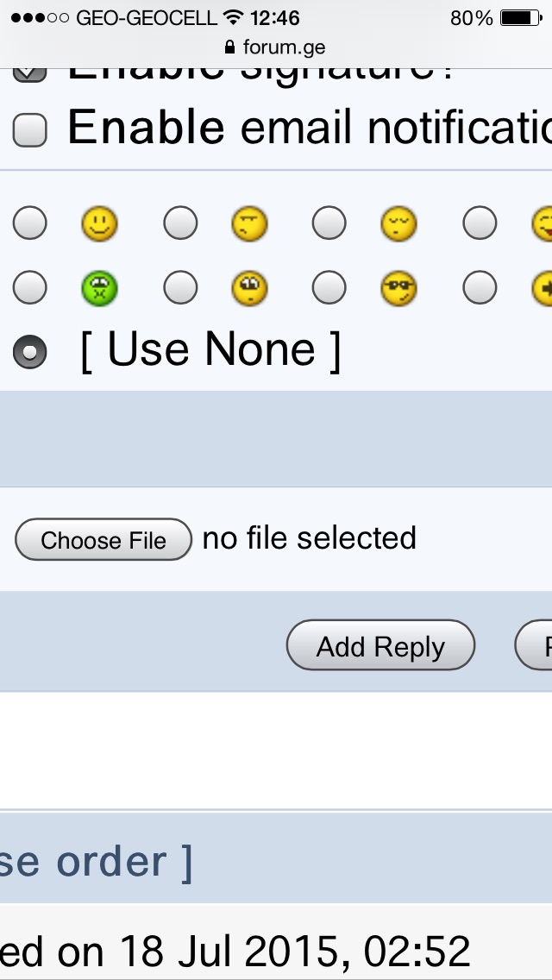552x980 pixels.
Task: Select the [ Use None ] radio button
Action: coord(30,352)
